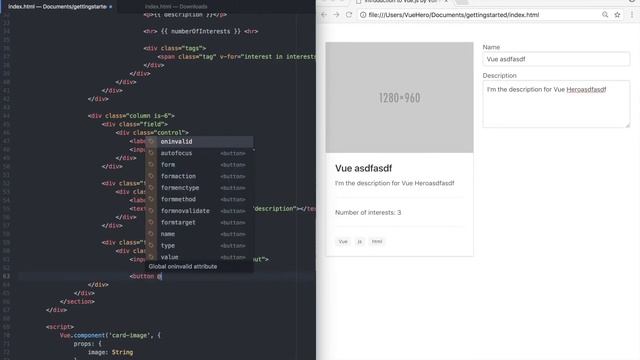This screenshot has height=360, width=640.
Task: Open the Chrome three-dot menu
Action: click(x=632, y=15)
